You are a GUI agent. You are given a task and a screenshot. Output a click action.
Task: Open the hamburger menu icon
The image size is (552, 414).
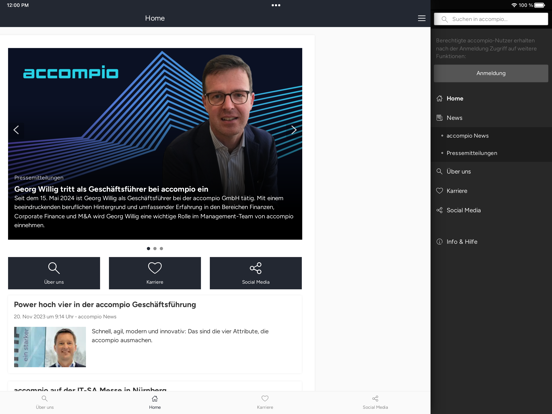[421, 18]
